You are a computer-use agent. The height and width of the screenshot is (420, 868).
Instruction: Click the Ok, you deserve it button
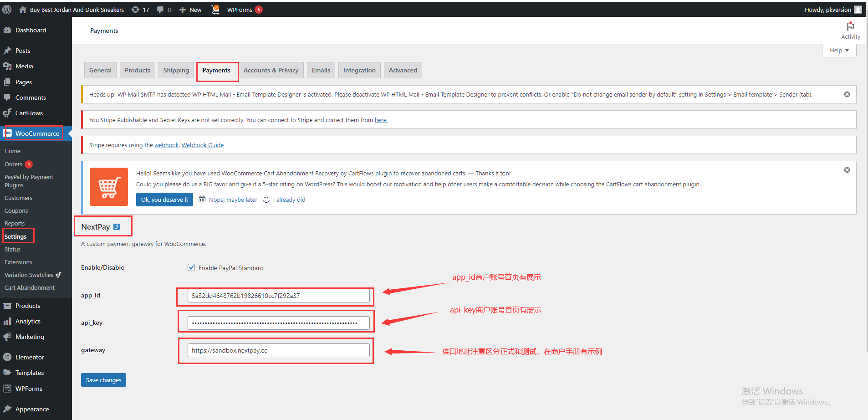coord(164,200)
